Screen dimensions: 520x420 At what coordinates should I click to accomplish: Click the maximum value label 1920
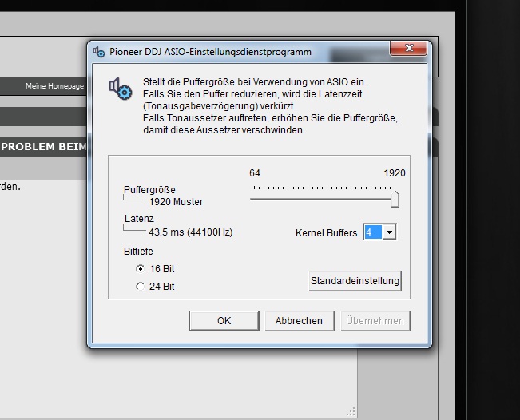point(395,173)
